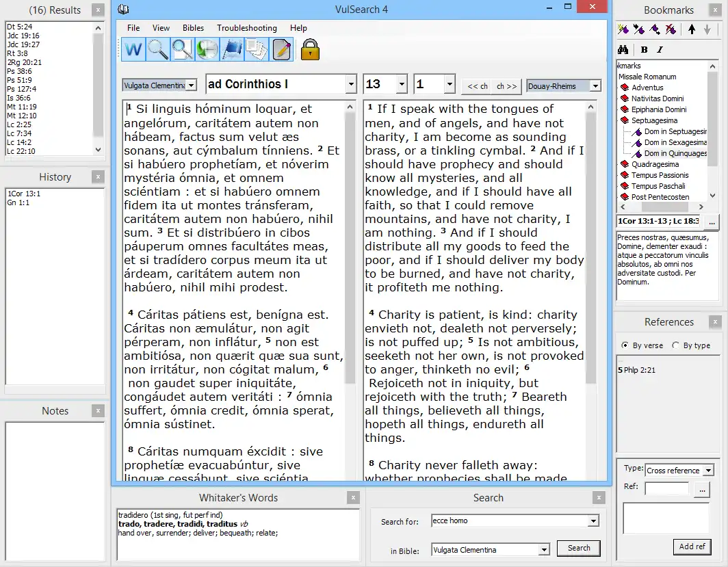Move bookmark up with black up arrow
The width and height of the screenshot is (728, 567).
pyautogui.click(x=692, y=29)
